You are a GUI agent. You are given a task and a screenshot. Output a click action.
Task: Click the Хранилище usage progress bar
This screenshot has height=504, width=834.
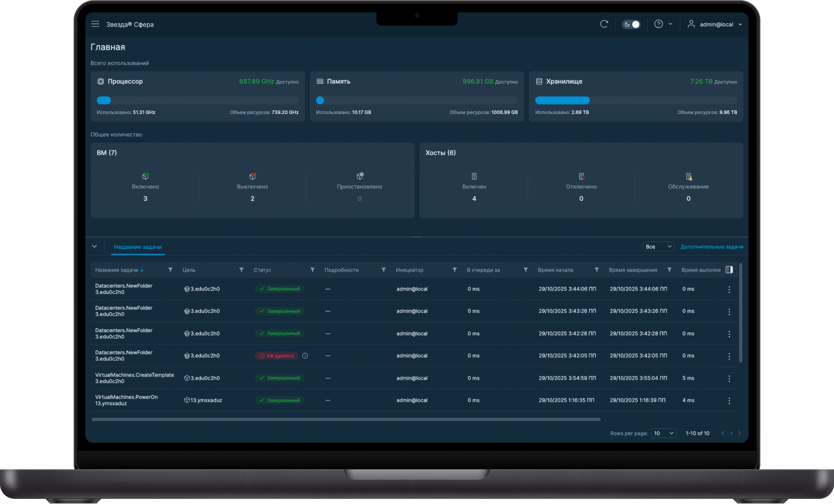[x=636, y=101]
